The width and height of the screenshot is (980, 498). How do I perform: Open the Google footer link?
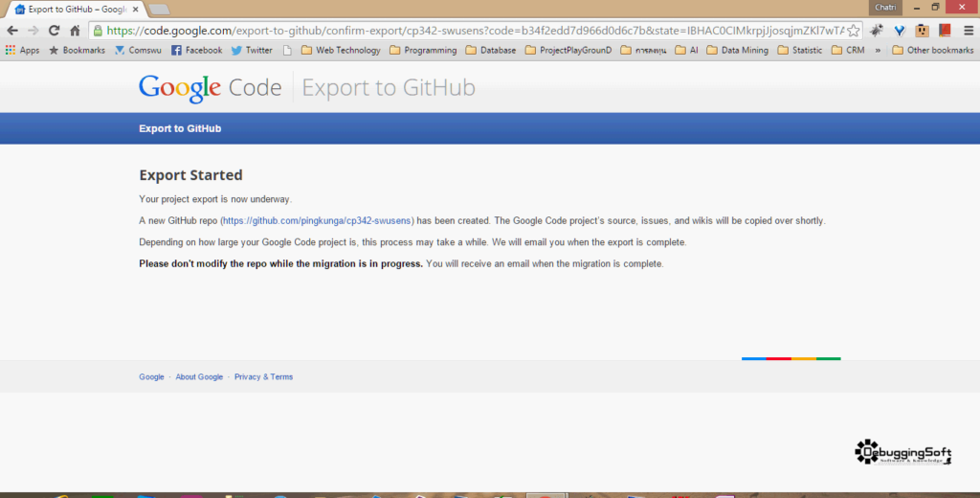click(151, 376)
